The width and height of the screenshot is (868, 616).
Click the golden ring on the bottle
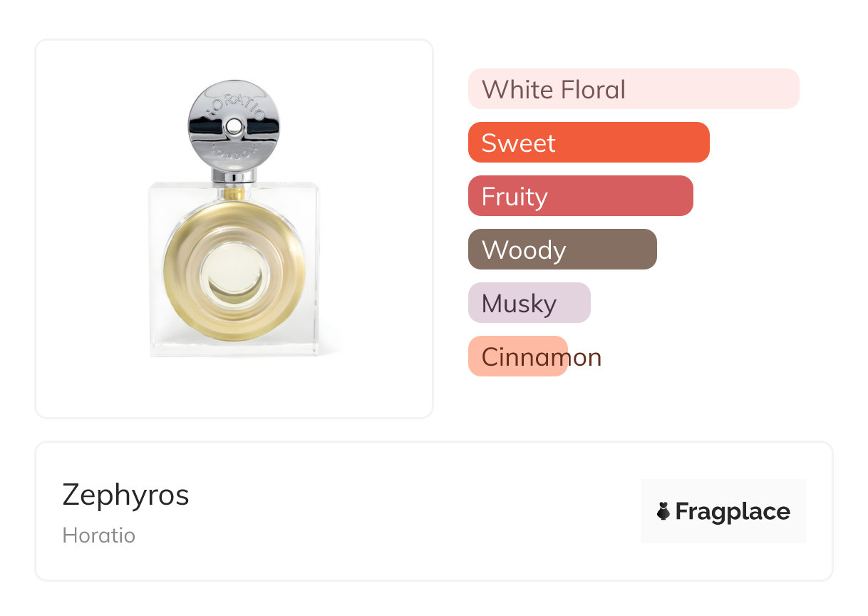coord(178,271)
